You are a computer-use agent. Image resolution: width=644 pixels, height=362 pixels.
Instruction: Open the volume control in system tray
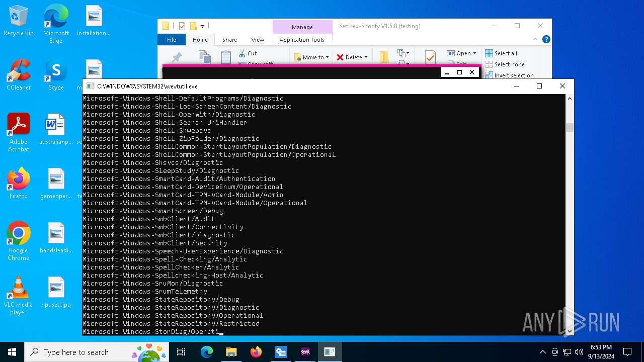coord(579,352)
